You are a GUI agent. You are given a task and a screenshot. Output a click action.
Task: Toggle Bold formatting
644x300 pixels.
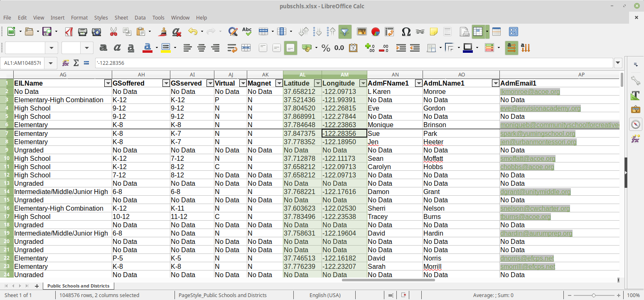click(x=103, y=48)
